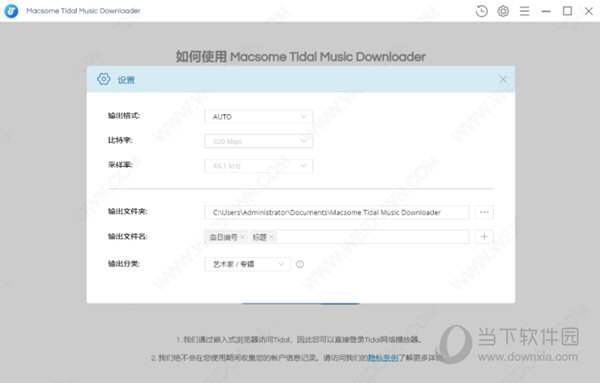Open the download history clock icon

coord(481,11)
